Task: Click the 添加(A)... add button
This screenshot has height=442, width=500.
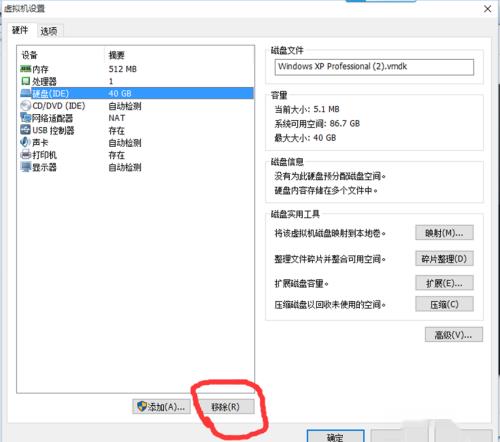Action: (x=162, y=407)
